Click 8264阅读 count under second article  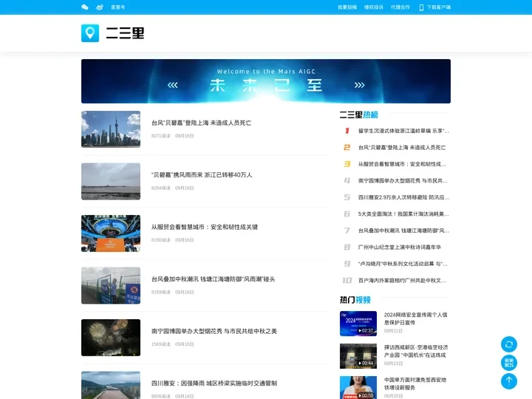tap(161, 188)
